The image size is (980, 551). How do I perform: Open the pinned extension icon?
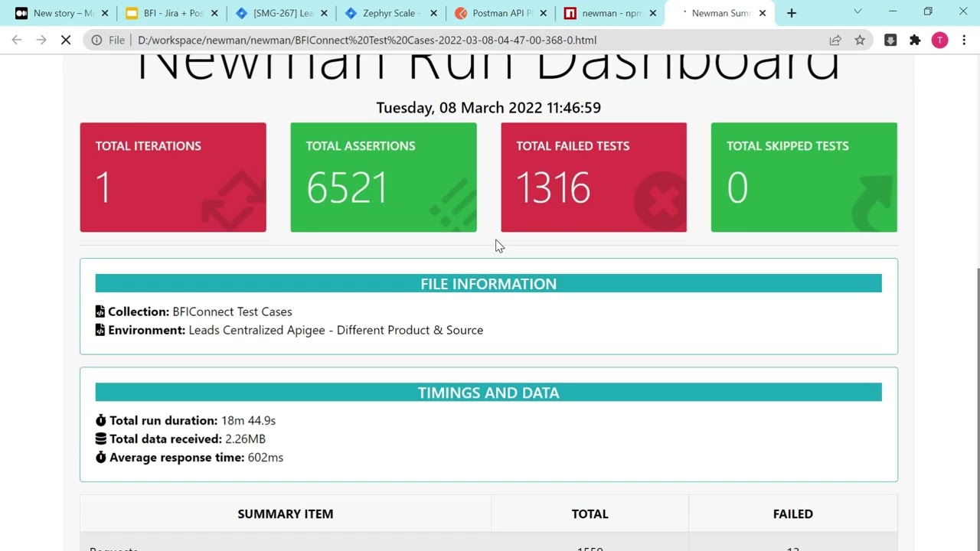click(890, 40)
